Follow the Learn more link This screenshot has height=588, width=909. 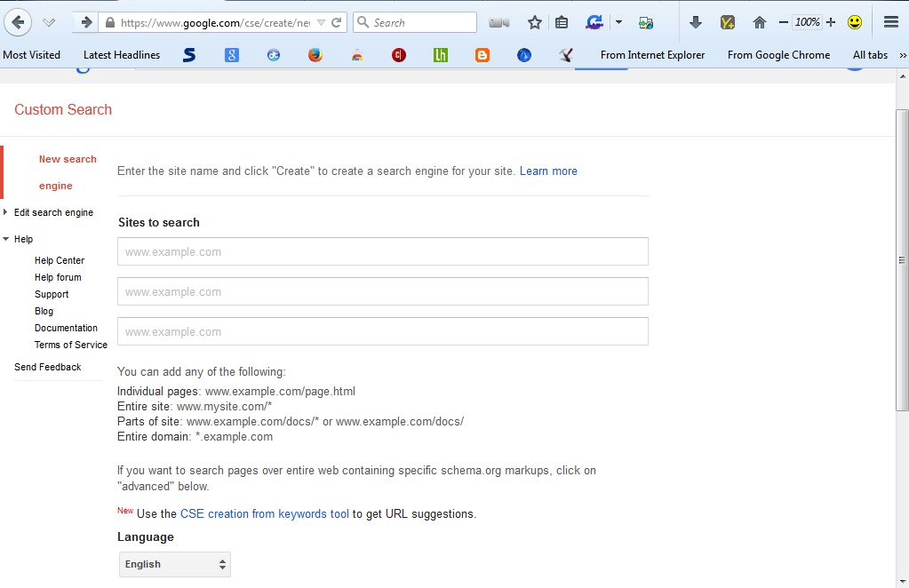548,171
